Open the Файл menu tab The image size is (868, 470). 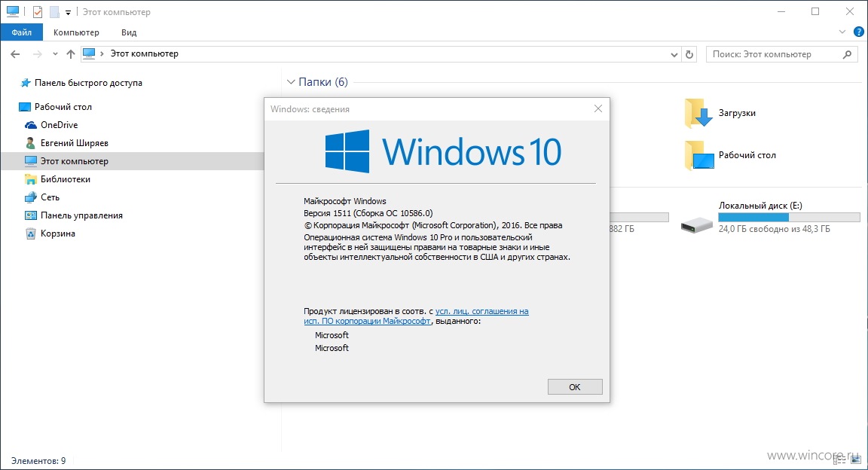pos(22,32)
